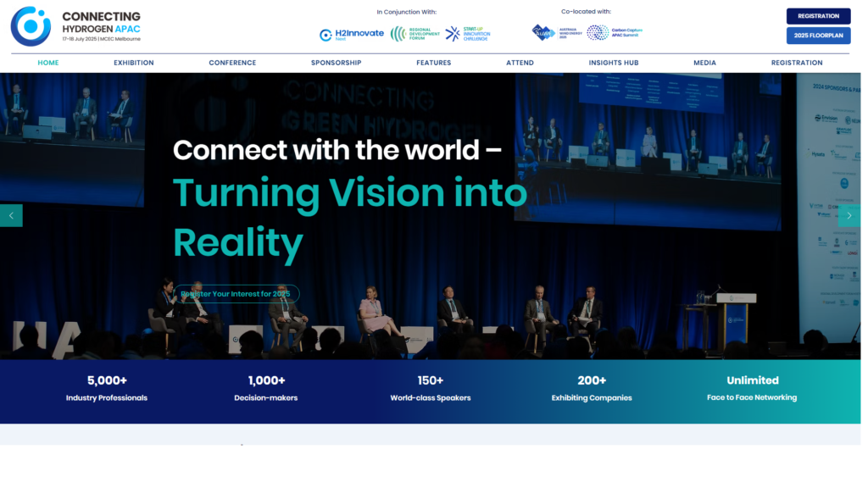Open the Media menu

pos(704,63)
